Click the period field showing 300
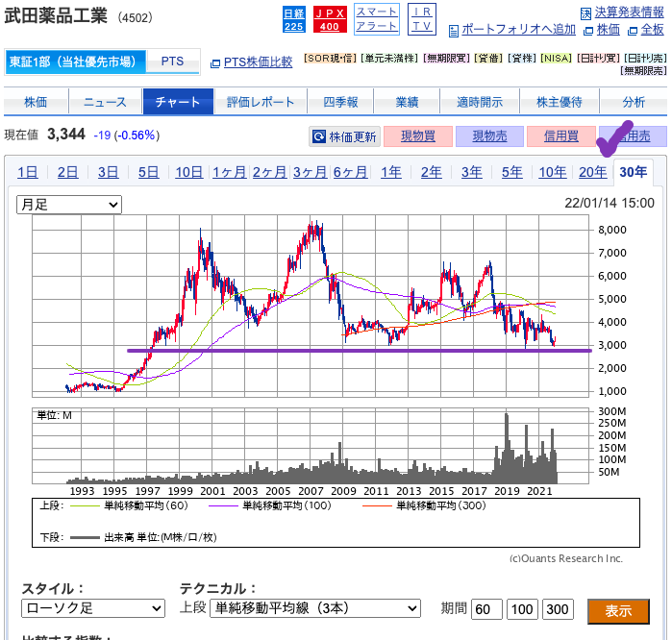 (x=558, y=609)
